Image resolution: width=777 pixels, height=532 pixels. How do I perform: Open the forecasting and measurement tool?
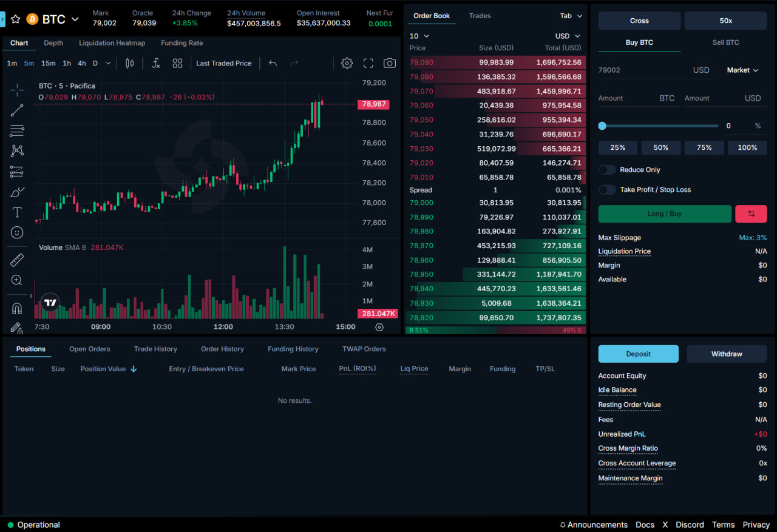[17, 172]
